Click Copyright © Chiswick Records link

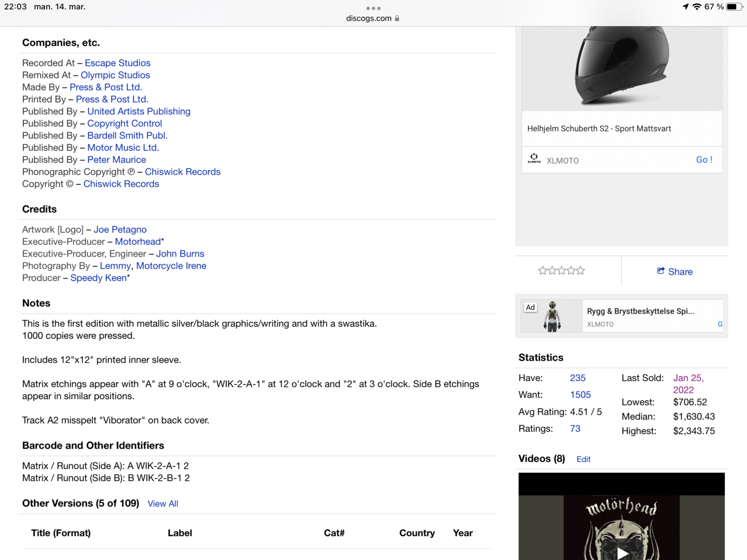pyautogui.click(x=121, y=184)
